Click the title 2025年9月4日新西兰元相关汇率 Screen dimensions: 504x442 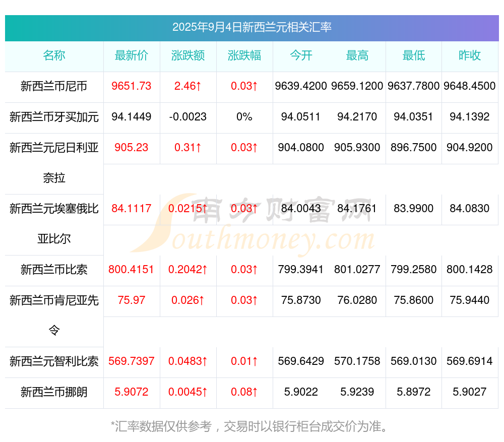pos(251,27)
